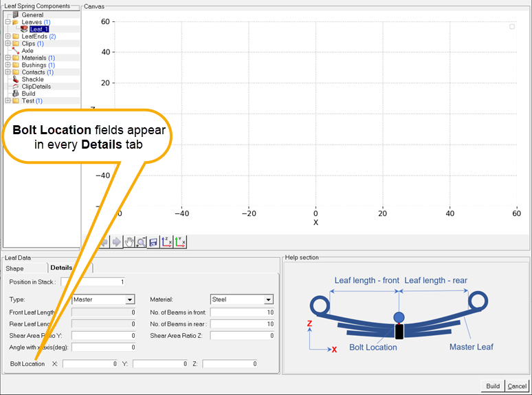Select the zoom magnifier tool
Screen dimensions: 532x395
point(141,242)
